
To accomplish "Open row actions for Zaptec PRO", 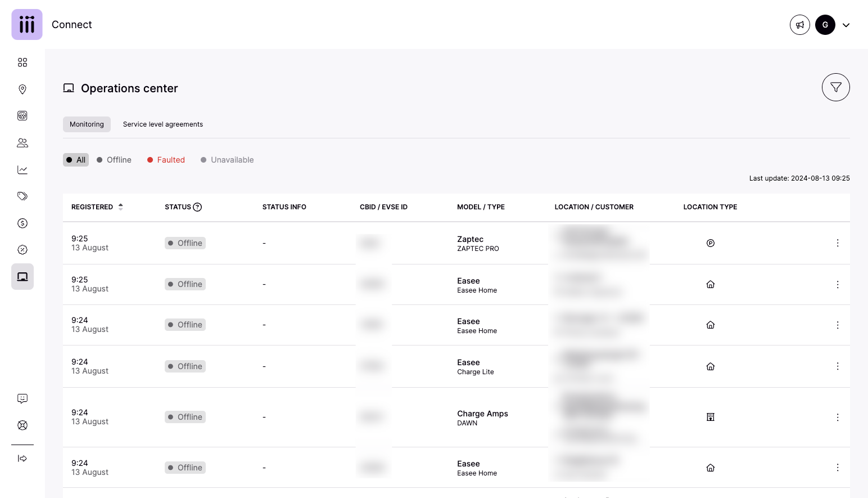I will pyautogui.click(x=838, y=243).
